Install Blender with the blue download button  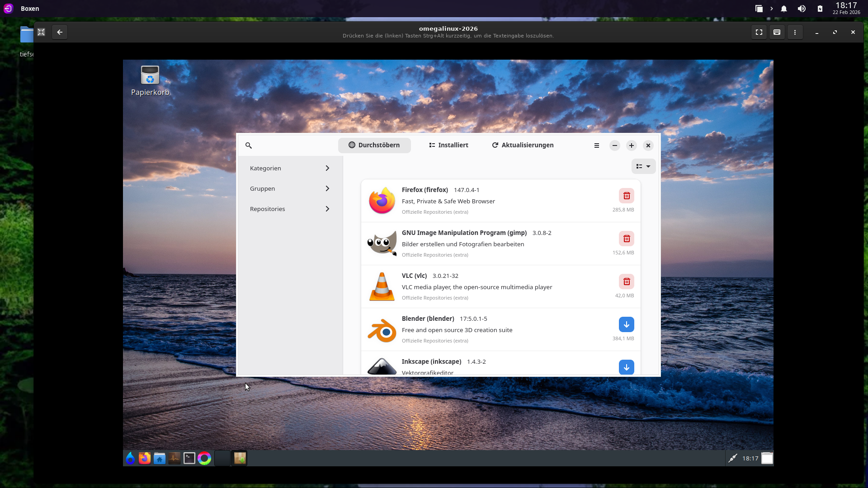coord(627,324)
